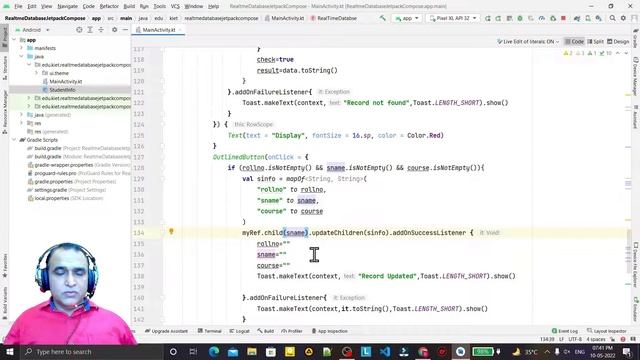Open Upgrade Assistant tool window
640x360 pixels.
pyautogui.click(x=167, y=331)
